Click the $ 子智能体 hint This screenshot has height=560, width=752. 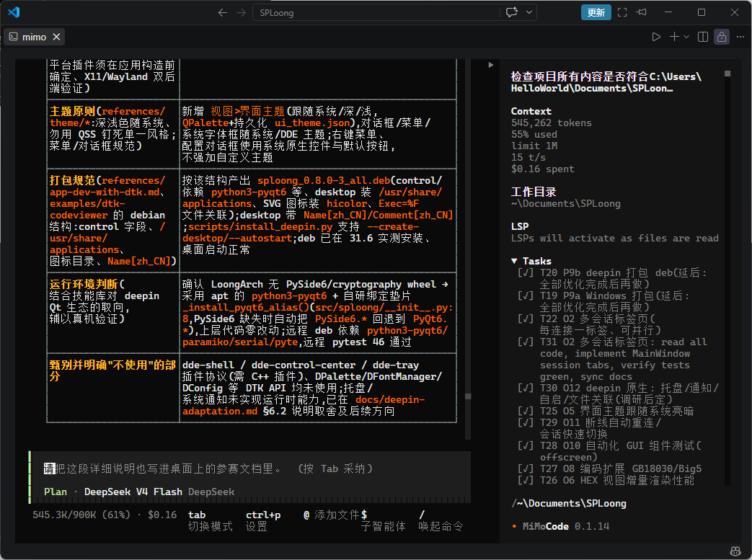383,520
